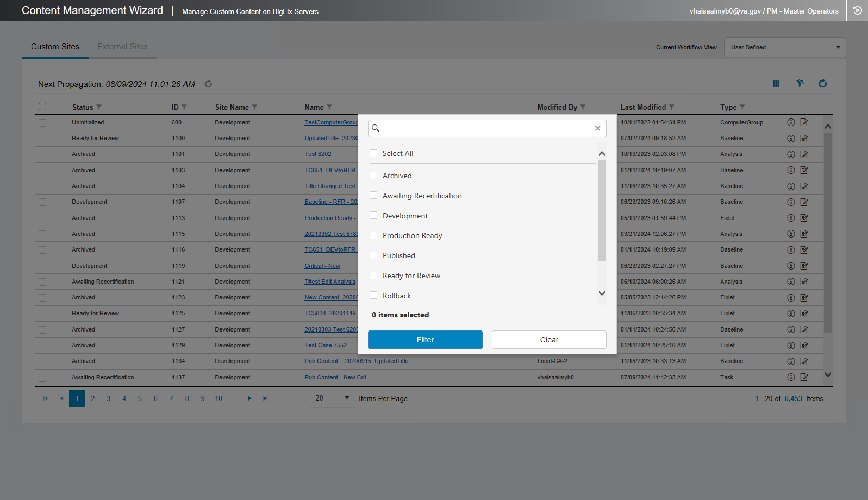Click the Clear button
This screenshot has width=868, height=500.
pos(549,340)
